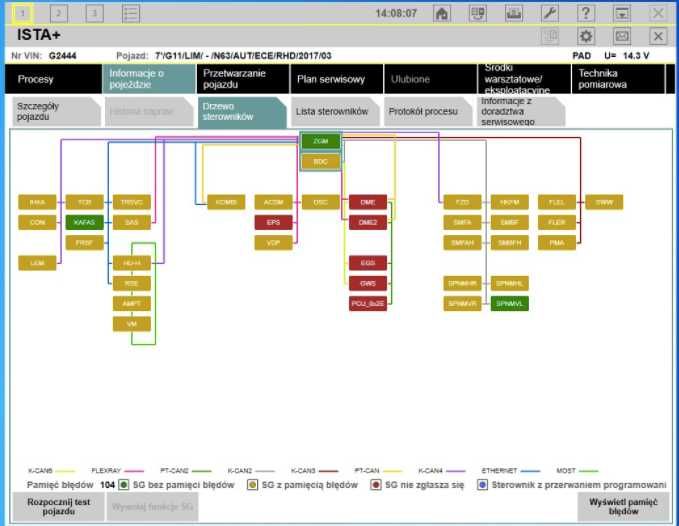Select the green SPNMVL control unit

pos(510,303)
